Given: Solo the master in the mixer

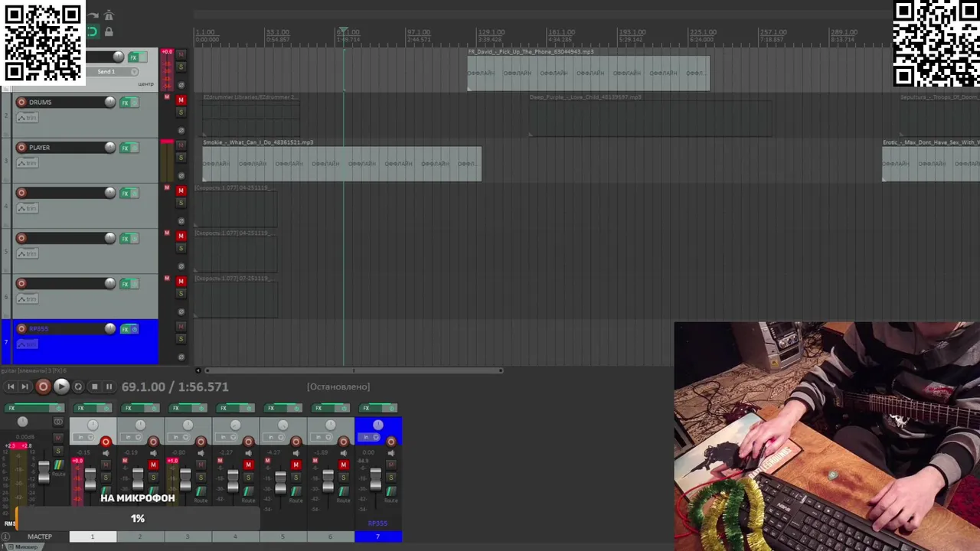Looking at the screenshot, I should [x=58, y=452].
